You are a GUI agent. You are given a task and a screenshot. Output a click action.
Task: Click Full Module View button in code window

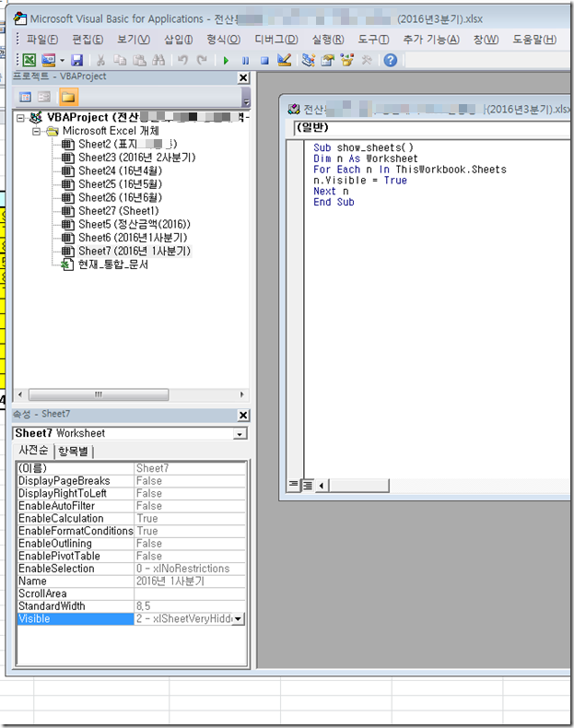click(307, 486)
